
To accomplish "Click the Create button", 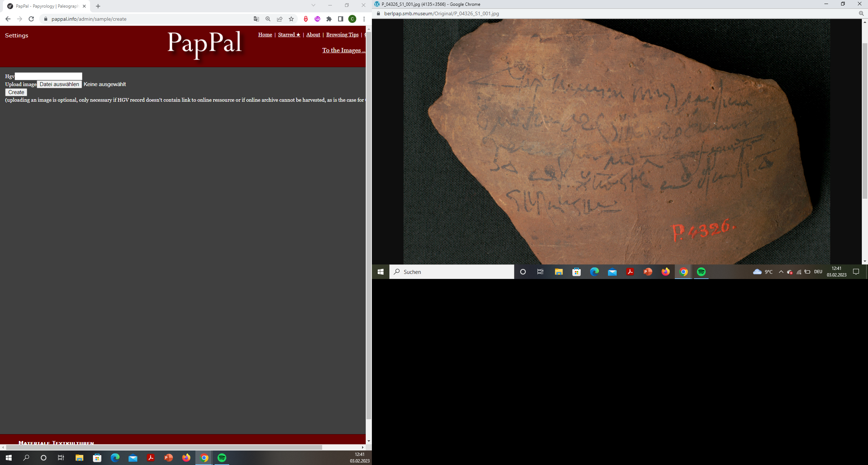I will [16, 92].
